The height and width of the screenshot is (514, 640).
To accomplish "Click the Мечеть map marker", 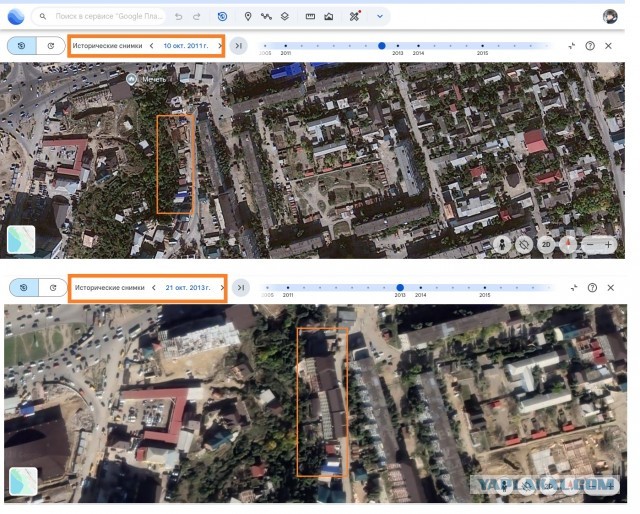I will [x=131, y=79].
